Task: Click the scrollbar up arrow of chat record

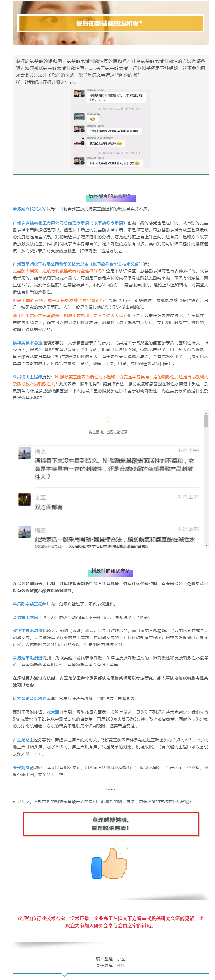Action: [206, 413]
